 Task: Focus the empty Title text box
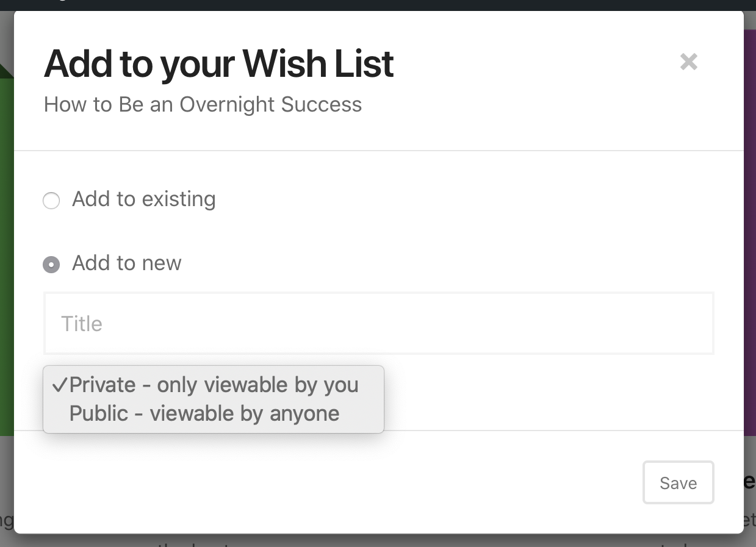pos(378,323)
